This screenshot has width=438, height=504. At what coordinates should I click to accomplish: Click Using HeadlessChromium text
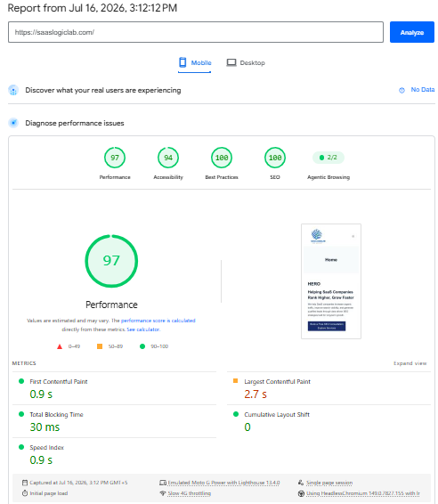pos(363,493)
